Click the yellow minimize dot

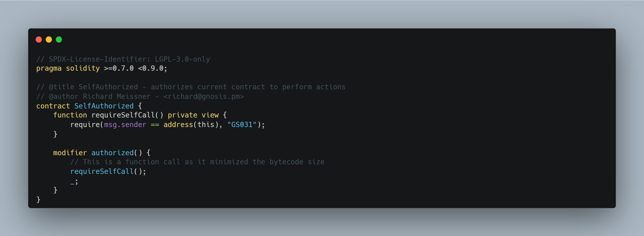click(49, 39)
